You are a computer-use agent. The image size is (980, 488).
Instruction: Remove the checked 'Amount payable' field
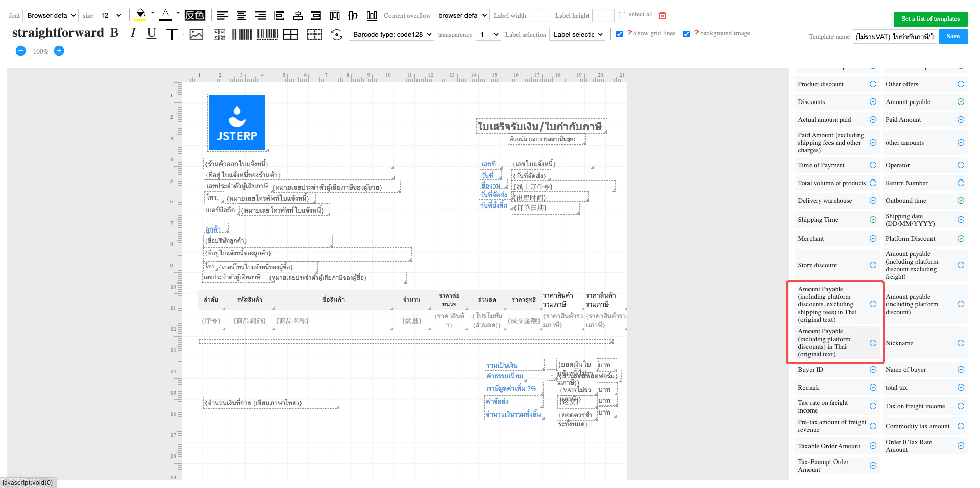click(x=961, y=102)
